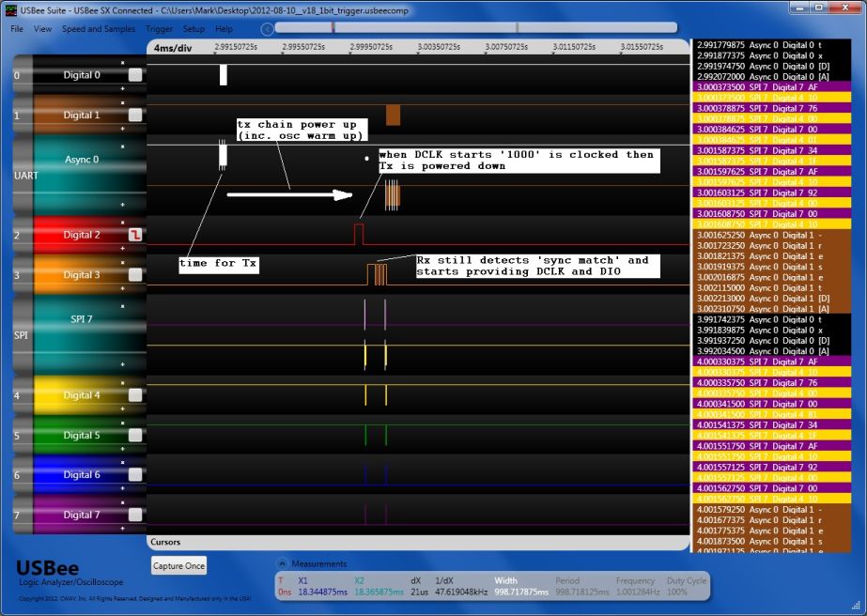Select the Async 0 UART decoder label

82,160
